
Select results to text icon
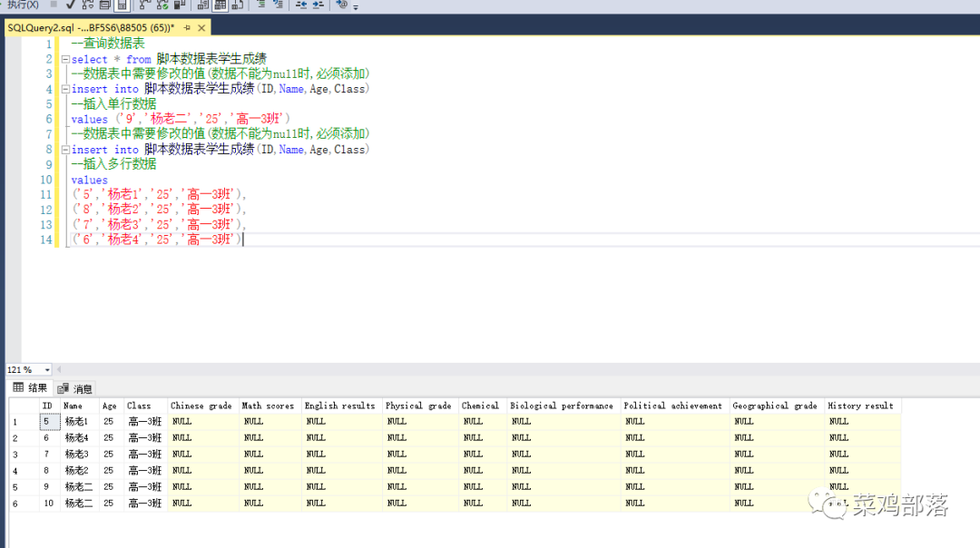click(x=202, y=5)
